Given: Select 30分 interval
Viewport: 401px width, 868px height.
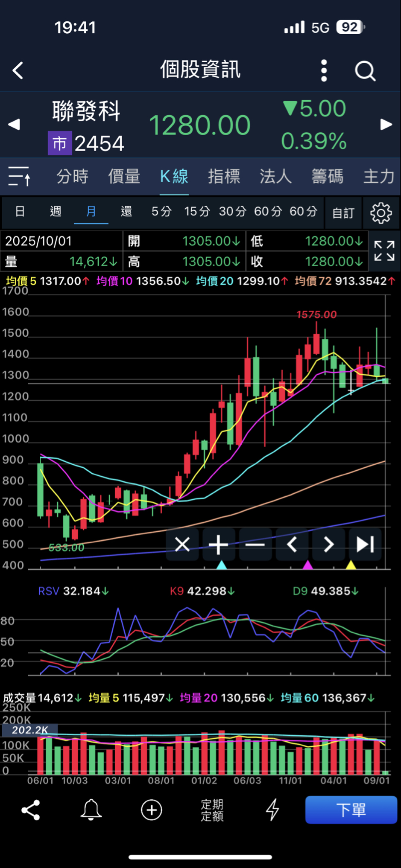Looking at the screenshot, I should (x=232, y=211).
